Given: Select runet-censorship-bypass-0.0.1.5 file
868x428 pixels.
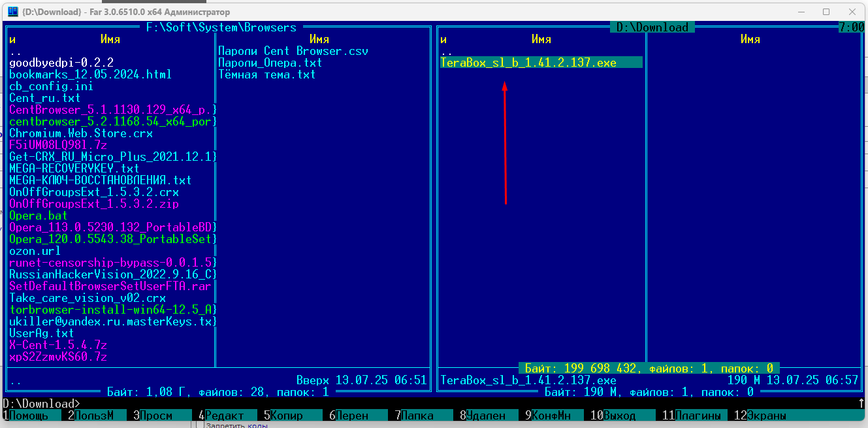Looking at the screenshot, I should [112, 263].
